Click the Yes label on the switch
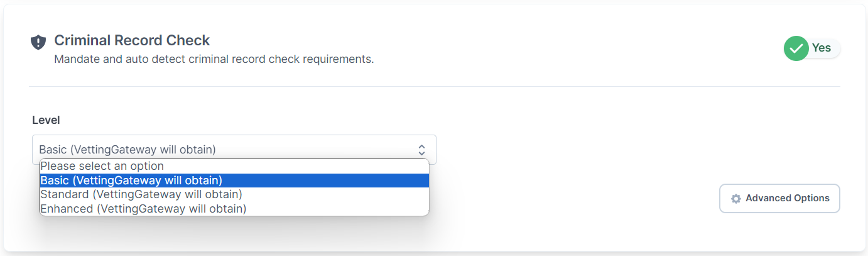 pos(822,48)
